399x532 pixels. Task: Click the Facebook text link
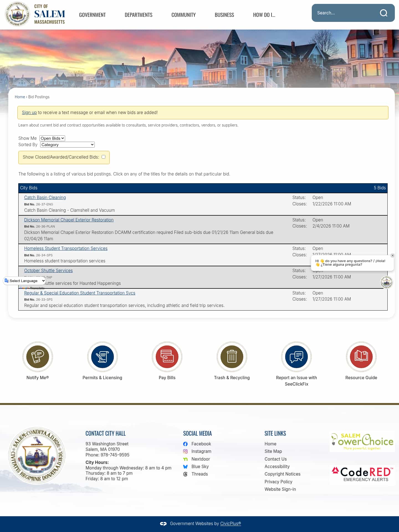pos(201,444)
